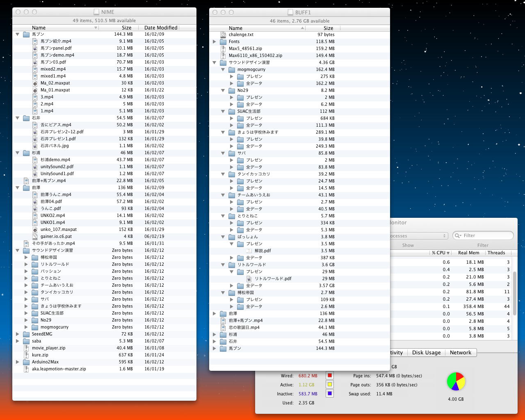Collapse サウンドデザイン演習 folder in BUFF1
This screenshot has height=420, width=525.
tap(215, 62)
